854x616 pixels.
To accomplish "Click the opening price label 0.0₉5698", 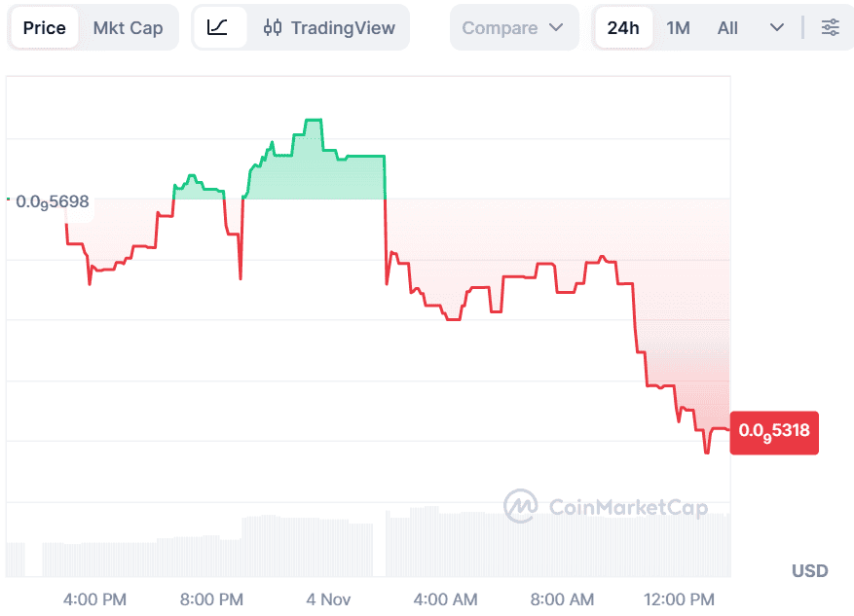I will pyautogui.click(x=52, y=202).
